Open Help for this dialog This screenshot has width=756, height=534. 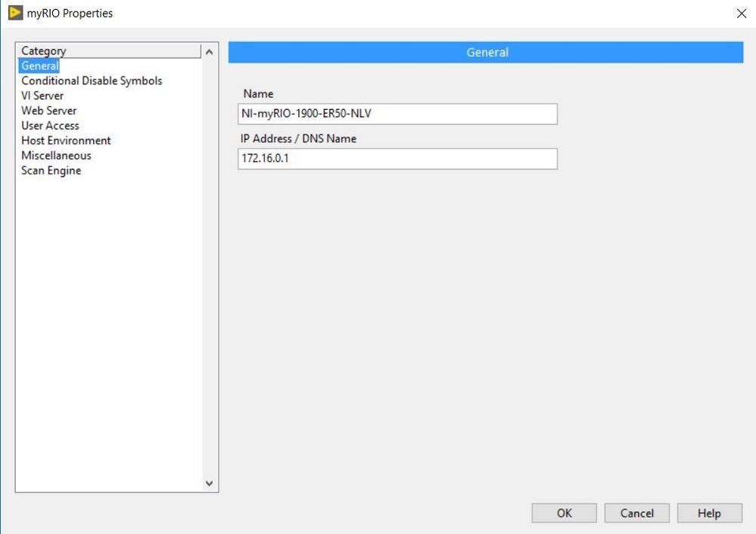pos(709,513)
